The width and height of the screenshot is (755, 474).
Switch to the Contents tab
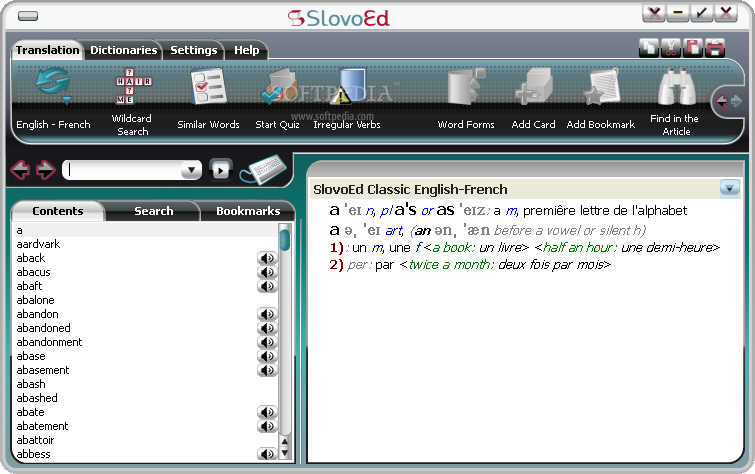(58, 211)
